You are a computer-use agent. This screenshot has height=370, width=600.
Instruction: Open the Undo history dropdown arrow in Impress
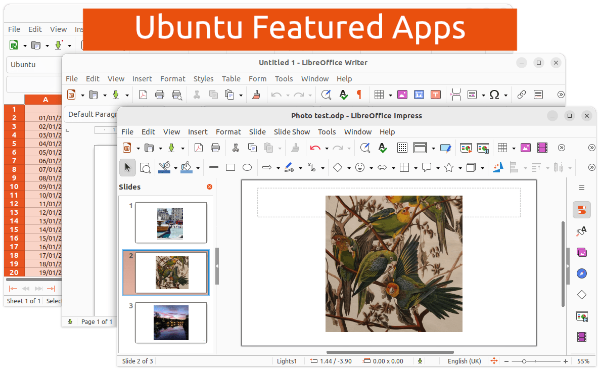[326, 148]
